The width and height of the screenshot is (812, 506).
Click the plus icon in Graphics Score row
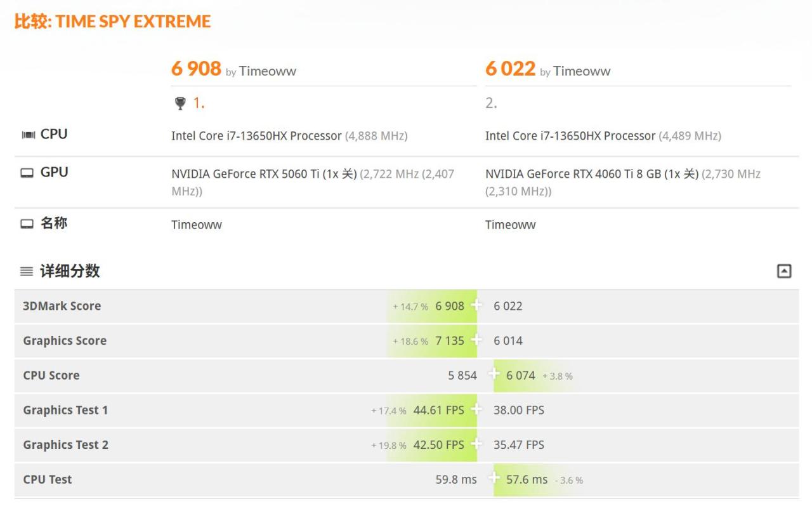(477, 340)
